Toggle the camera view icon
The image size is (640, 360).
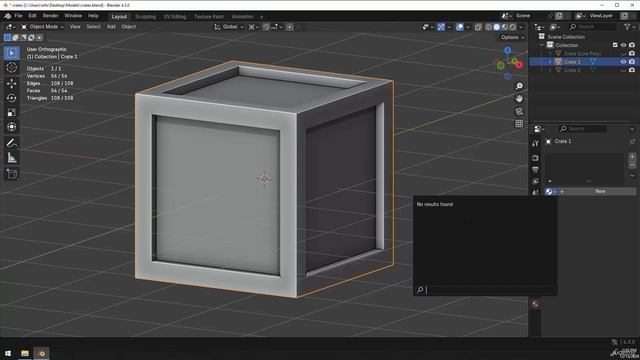tap(519, 111)
